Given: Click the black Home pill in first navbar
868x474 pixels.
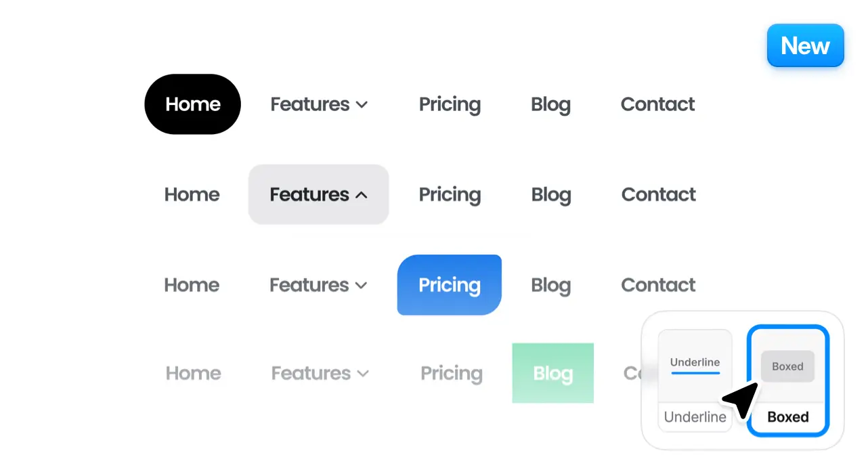Looking at the screenshot, I should 192,104.
